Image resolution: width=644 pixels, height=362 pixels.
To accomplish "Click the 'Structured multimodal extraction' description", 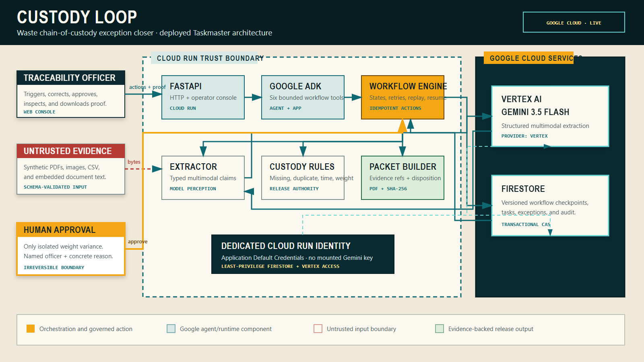I will 545,126.
